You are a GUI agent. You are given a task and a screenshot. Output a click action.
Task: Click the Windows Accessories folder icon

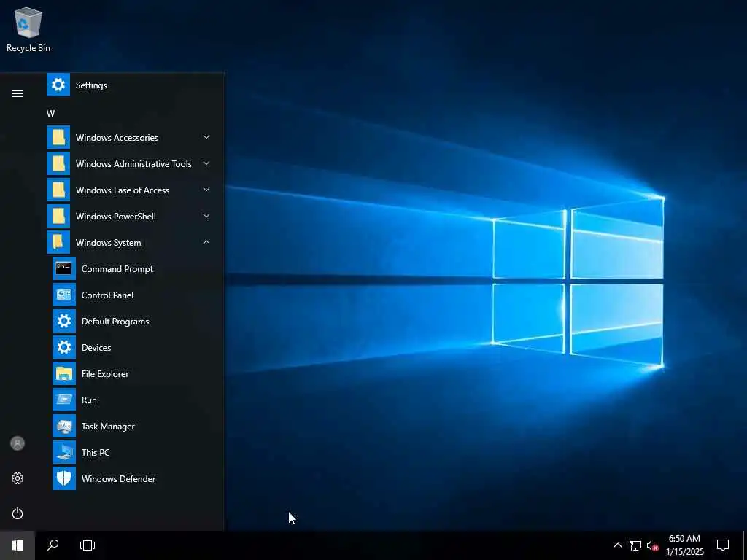[58, 137]
